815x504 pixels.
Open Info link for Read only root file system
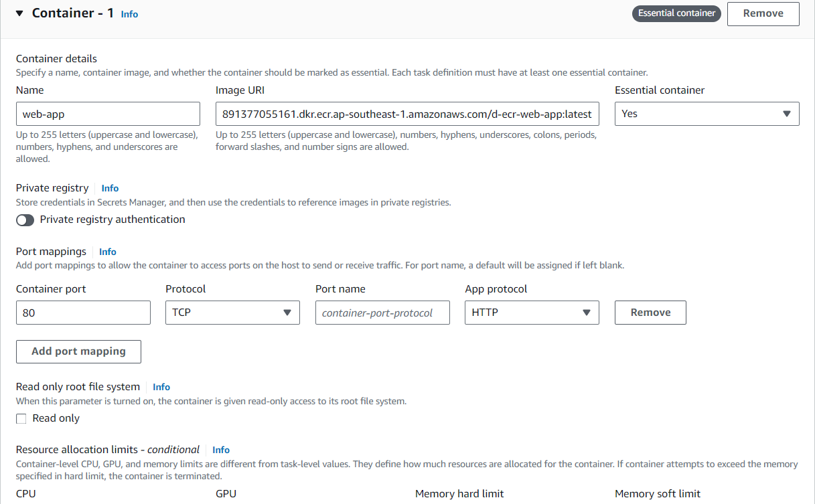161,388
